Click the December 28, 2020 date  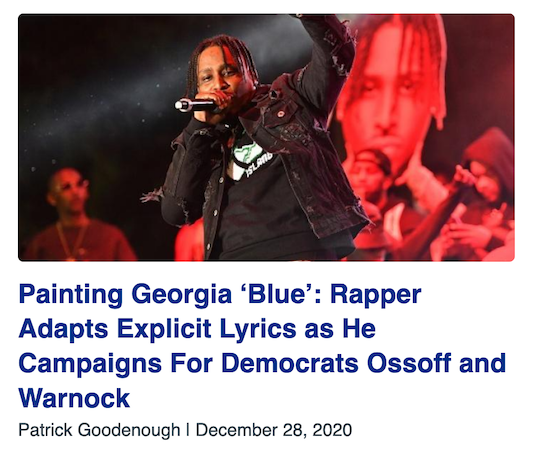pyautogui.click(x=274, y=430)
